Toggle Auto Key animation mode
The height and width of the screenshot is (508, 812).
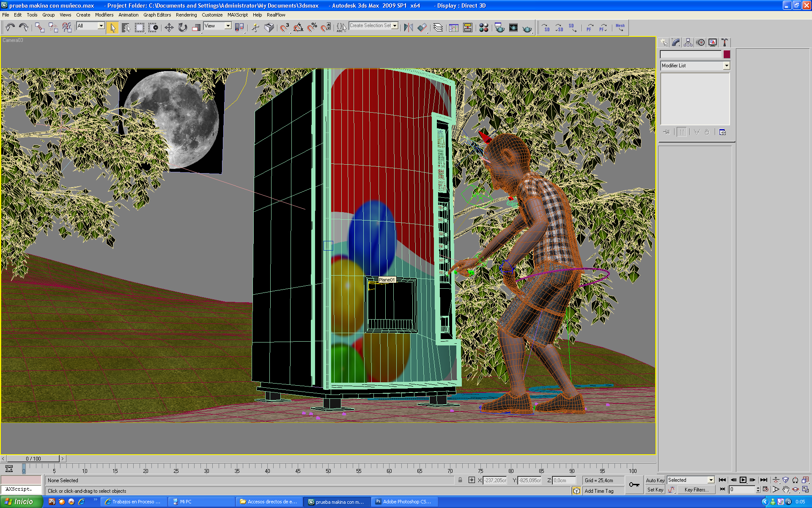[x=655, y=480]
